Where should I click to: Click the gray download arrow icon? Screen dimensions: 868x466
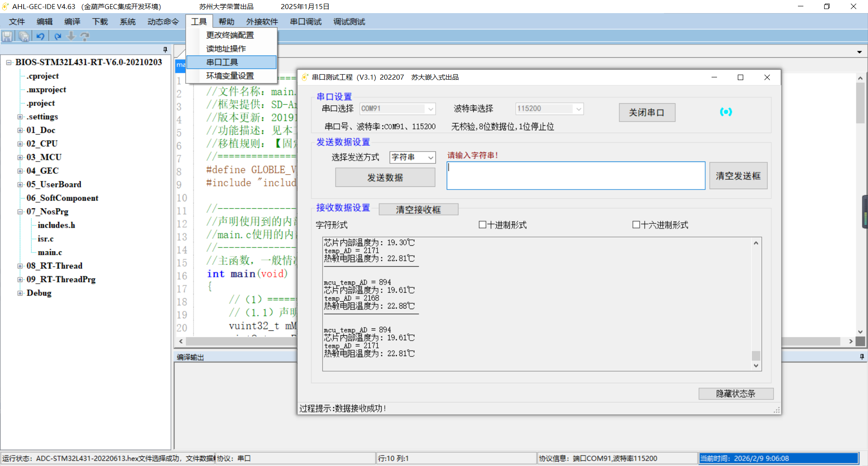(71, 36)
